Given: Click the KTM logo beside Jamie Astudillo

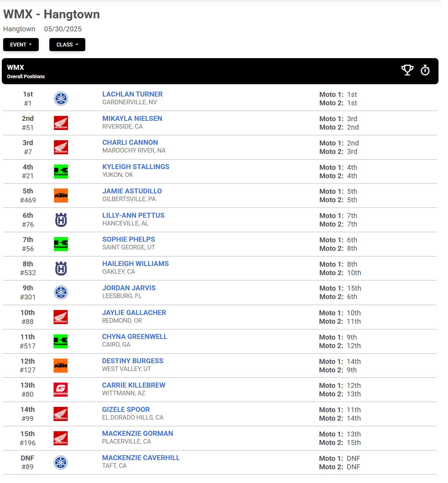Looking at the screenshot, I should [61, 196].
